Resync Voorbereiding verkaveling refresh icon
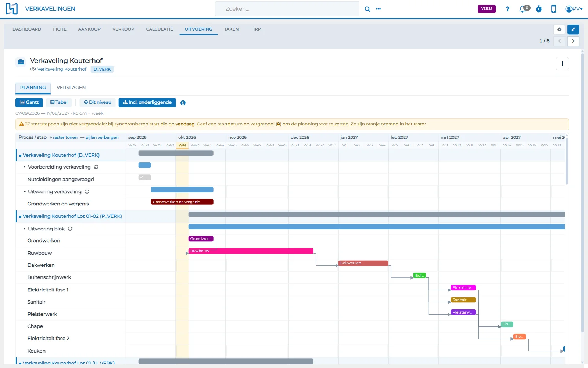Image resolution: width=588 pixels, height=368 pixels. (x=96, y=167)
